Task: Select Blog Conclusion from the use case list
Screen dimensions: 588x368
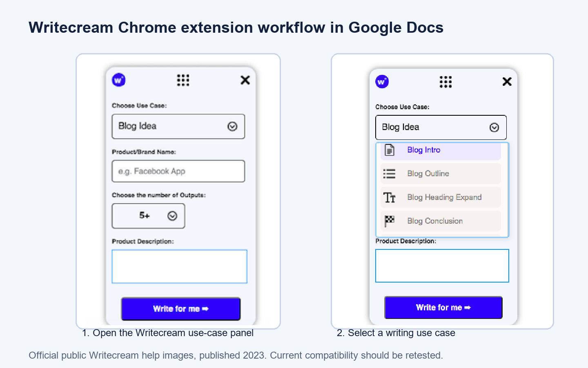Action: (x=441, y=221)
